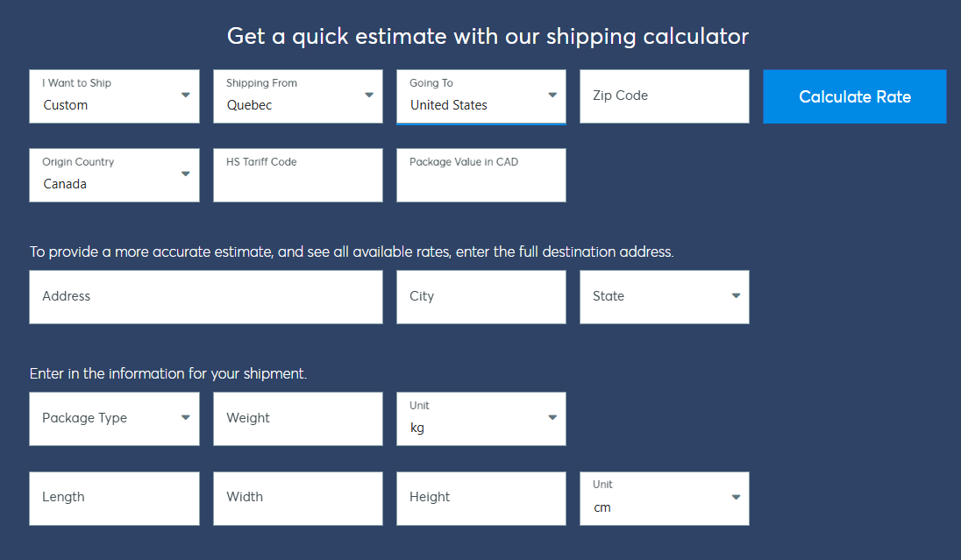Expand the Package Type dropdown
The height and width of the screenshot is (560, 961).
114,419
